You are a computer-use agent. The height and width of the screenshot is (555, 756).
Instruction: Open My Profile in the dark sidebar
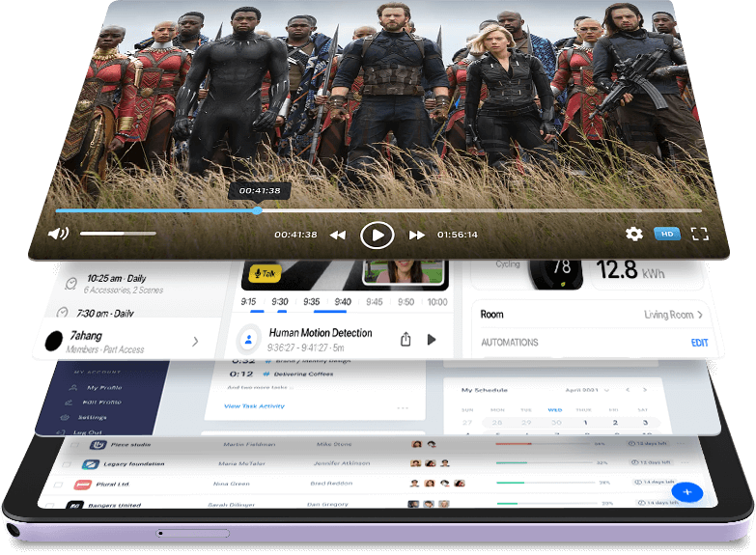[x=104, y=388]
